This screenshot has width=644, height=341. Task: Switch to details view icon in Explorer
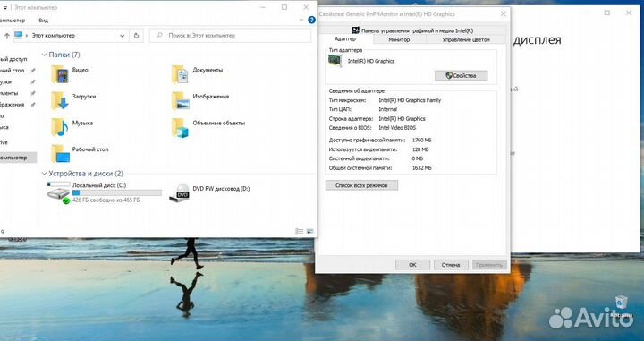click(x=300, y=232)
